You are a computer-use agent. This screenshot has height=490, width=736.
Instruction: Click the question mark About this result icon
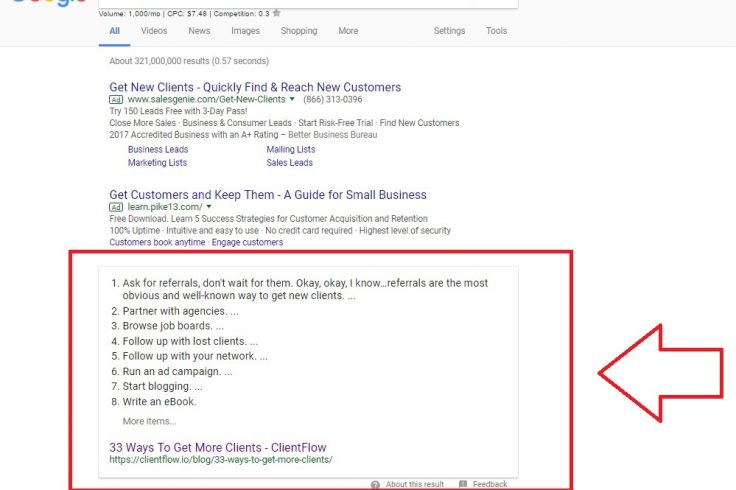375,484
